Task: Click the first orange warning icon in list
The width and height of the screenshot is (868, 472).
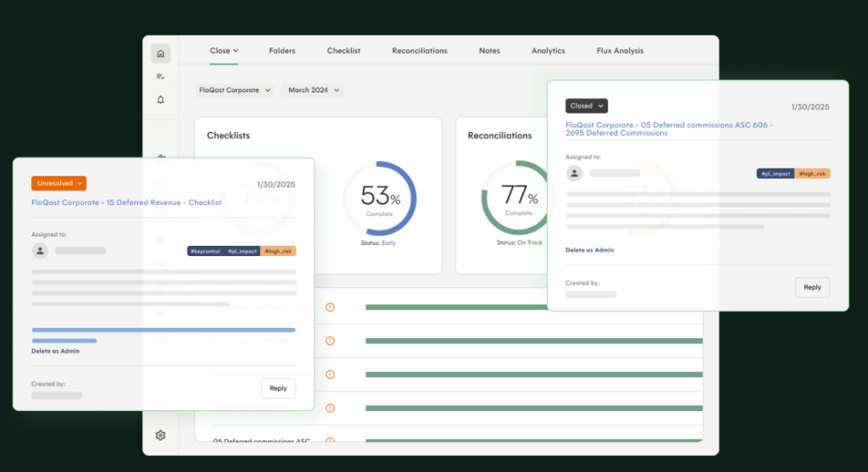Action: click(330, 307)
